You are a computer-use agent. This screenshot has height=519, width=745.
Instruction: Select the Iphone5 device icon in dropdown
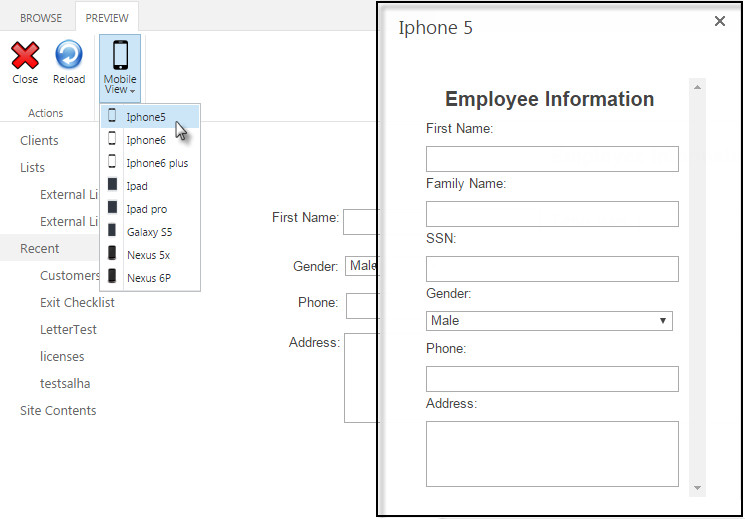[112, 115]
